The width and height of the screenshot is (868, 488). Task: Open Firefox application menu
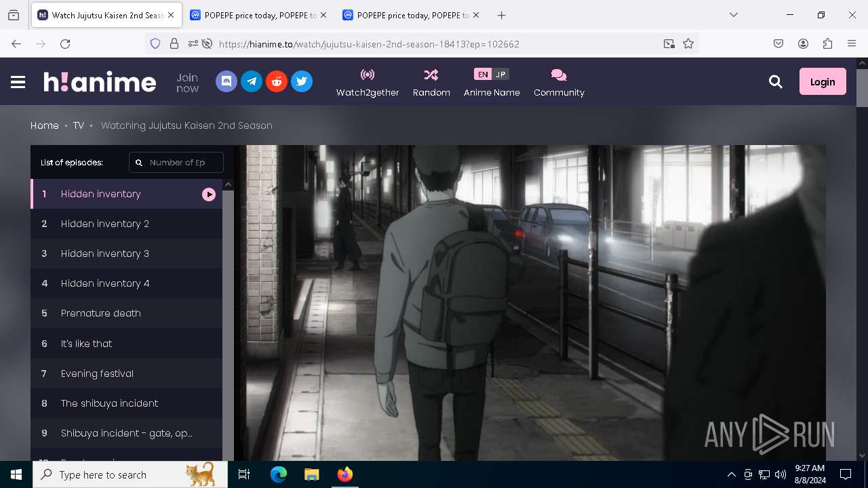[x=852, y=43]
